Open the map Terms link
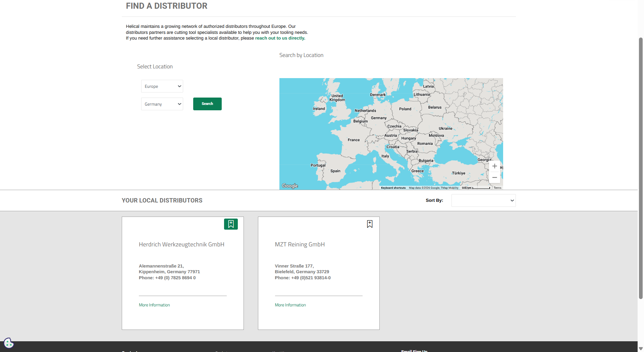644x352 pixels. pos(497,188)
